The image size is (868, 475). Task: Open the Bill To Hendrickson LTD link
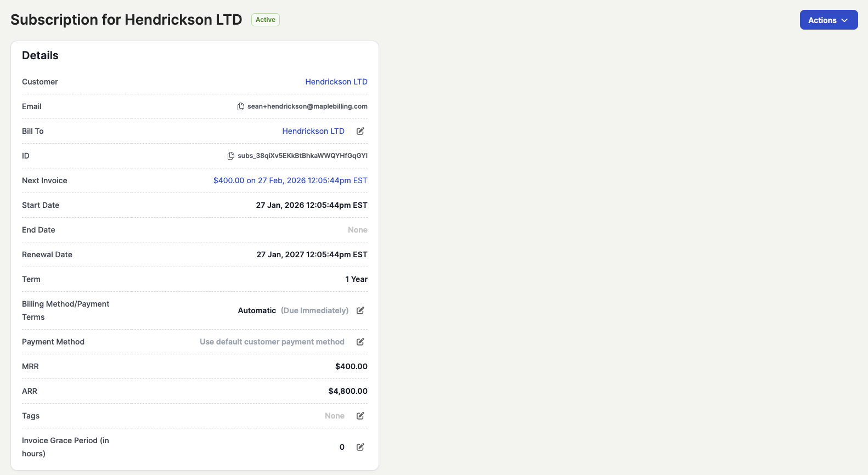pos(313,131)
